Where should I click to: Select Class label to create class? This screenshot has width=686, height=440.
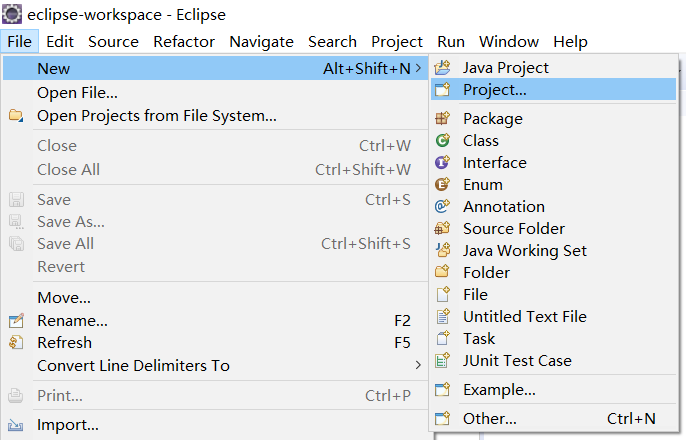tap(481, 140)
